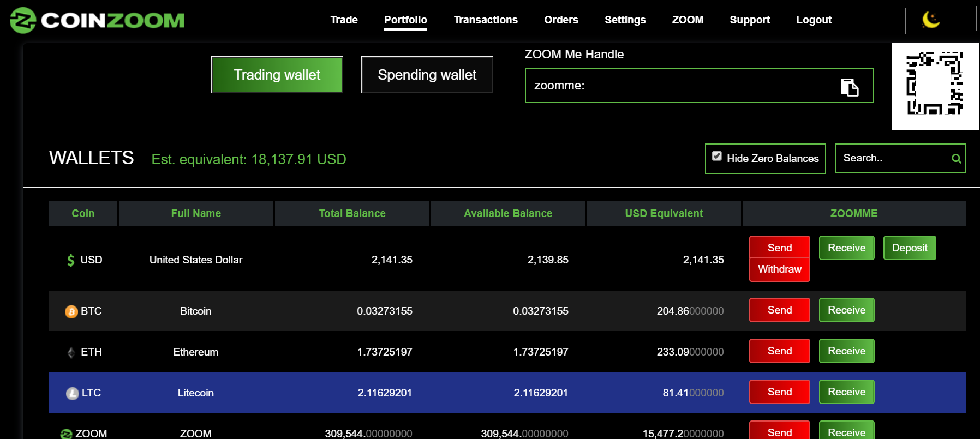The width and height of the screenshot is (980, 439).
Task: Click the Litecoin coin icon
Action: coord(73,393)
